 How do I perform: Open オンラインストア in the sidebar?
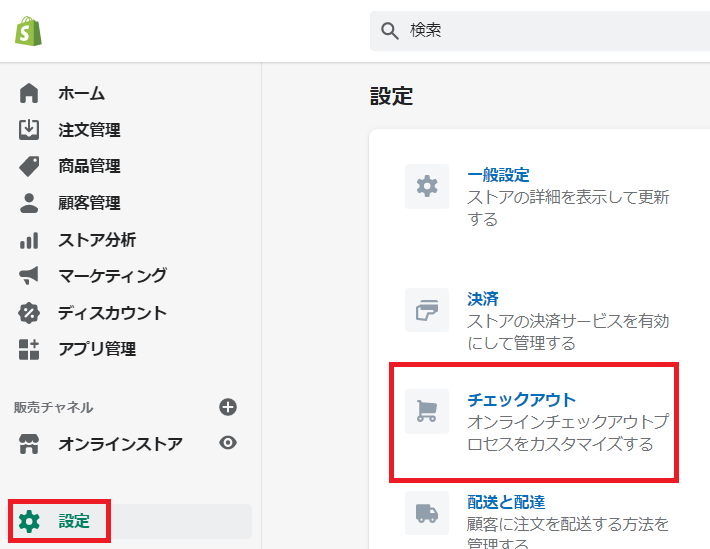point(120,444)
